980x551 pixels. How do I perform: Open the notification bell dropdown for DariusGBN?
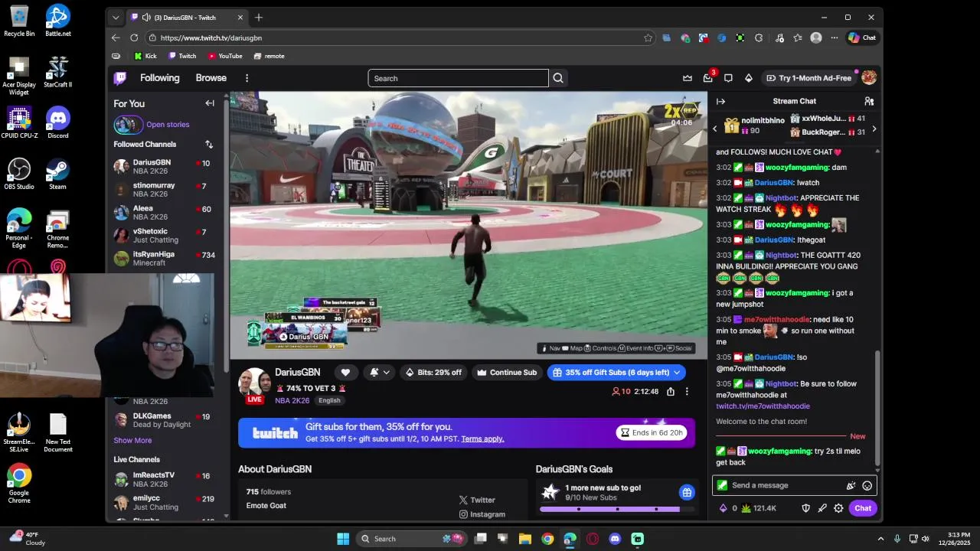[380, 373]
